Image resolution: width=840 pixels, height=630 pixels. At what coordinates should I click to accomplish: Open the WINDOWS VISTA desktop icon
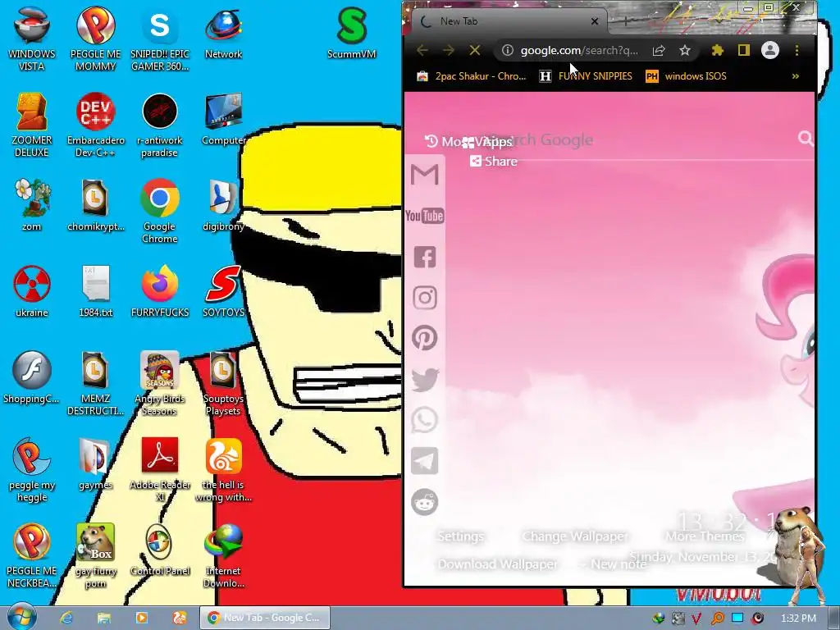click(x=32, y=38)
